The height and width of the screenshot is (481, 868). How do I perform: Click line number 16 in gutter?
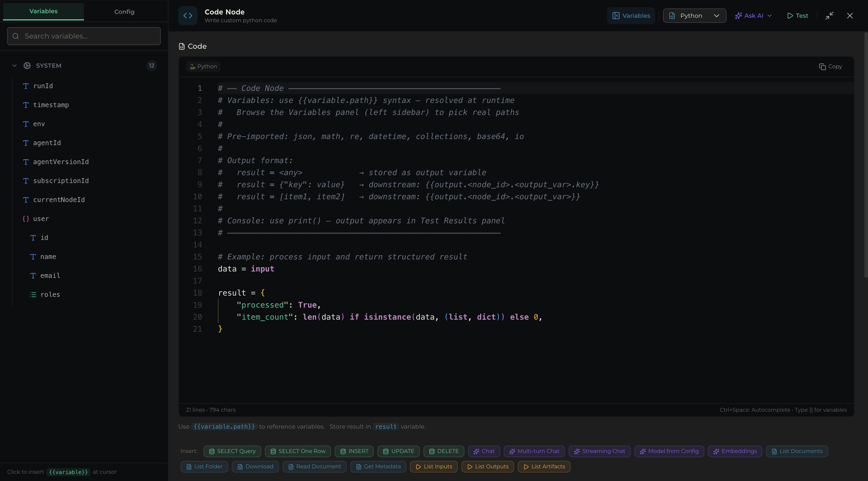(x=197, y=269)
